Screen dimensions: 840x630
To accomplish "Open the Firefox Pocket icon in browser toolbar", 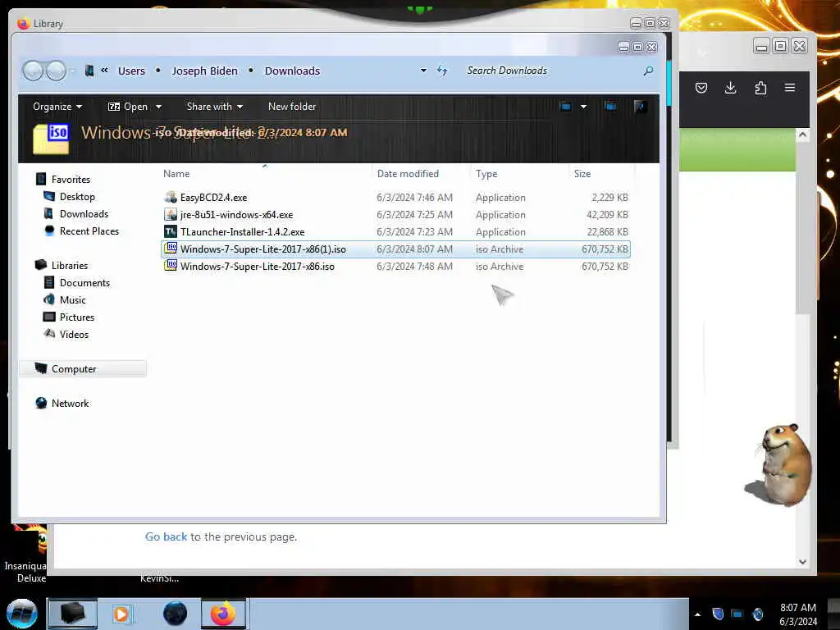I will [701, 88].
